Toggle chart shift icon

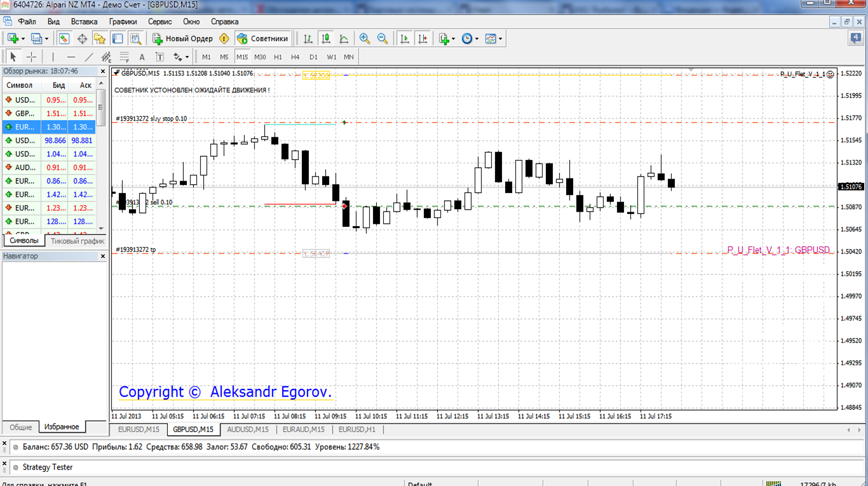click(423, 39)
